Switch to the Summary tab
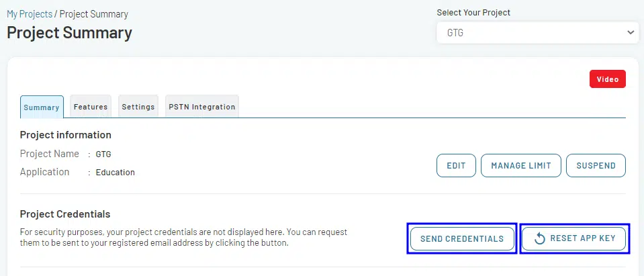This screenshot has width=644, height=276. 42,107
